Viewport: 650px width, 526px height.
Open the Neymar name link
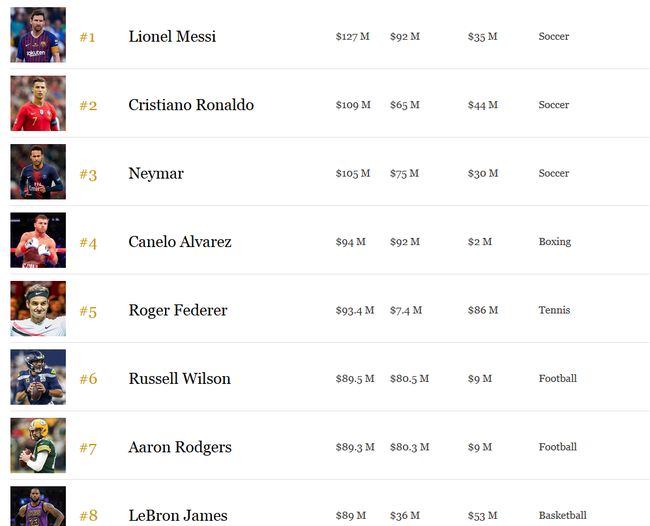click(x=156, y=174)
